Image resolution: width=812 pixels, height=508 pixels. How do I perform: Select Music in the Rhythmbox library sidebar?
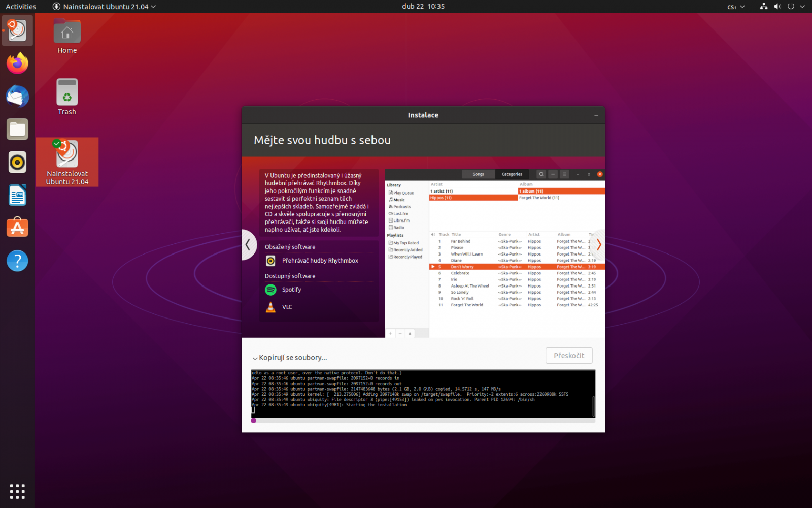click(399, 200)
